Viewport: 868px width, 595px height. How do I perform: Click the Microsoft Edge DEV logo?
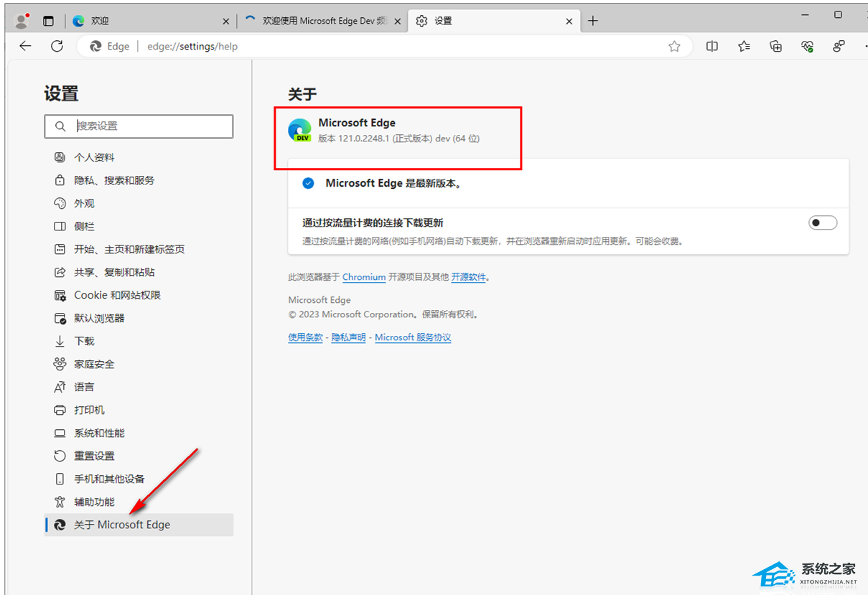tap(299, 131)
